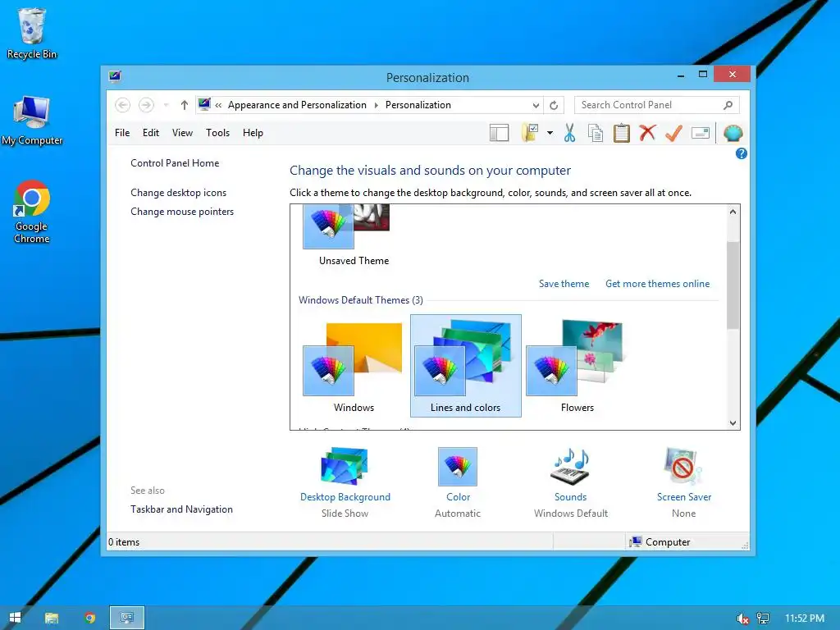Click the Paste clipboard icon
The height and width of the screenshot is (630, 840).
[x=622, y=133]
